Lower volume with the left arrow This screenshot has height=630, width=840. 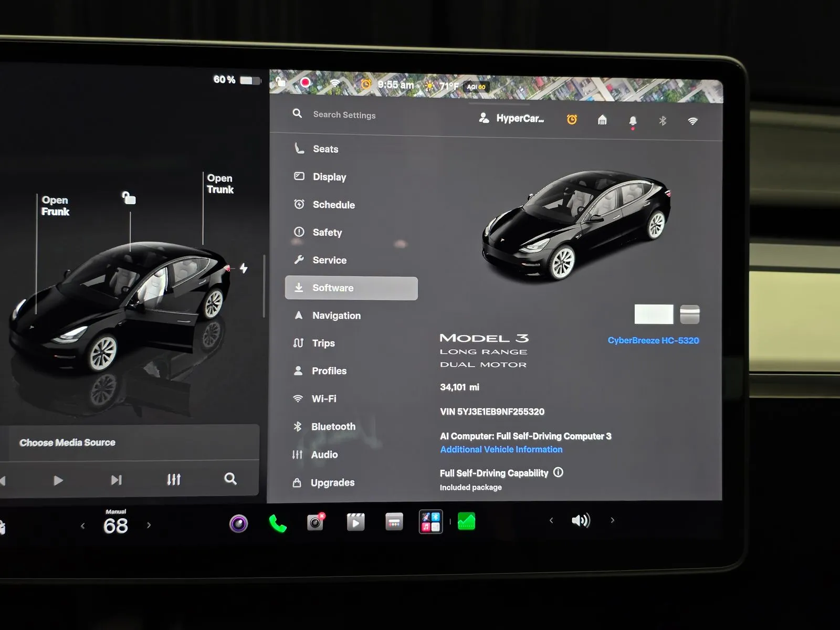click(x=551, y=520)
